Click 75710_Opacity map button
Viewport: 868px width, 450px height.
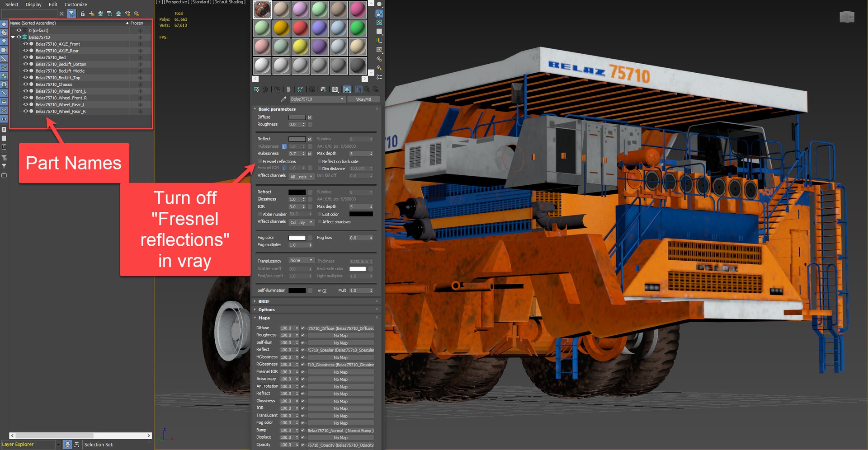click(341, 445)
